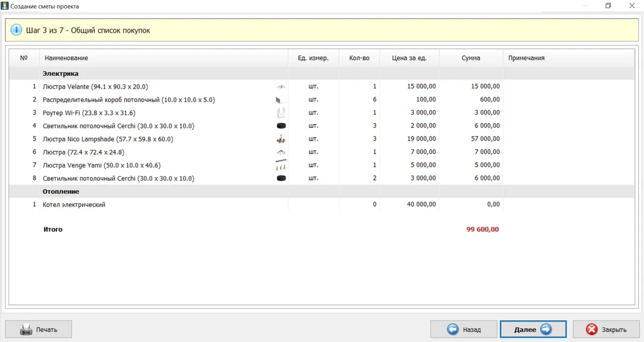Click the Сумма column header

pos(471,58)
